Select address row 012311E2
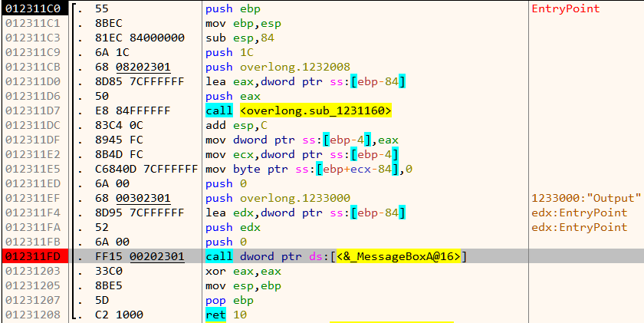The width and height of the screenshot is (644, 323). [33, 154]
